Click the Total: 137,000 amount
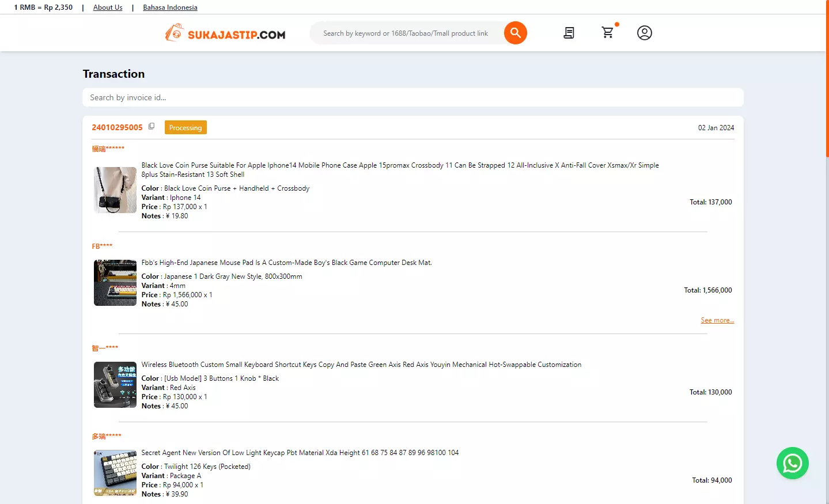 (711, 202)
